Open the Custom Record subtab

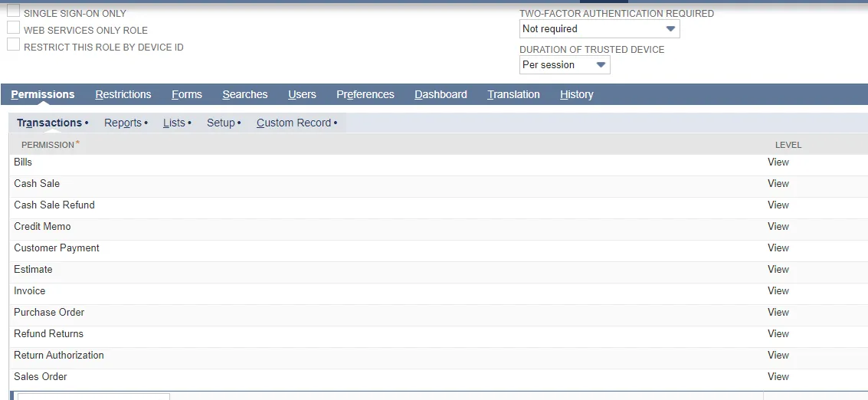(296, 123)
